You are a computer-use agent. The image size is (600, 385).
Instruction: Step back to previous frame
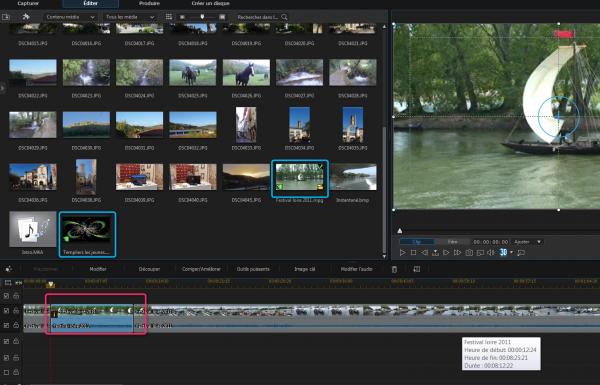pyautogui.click(x=424, y=253)
